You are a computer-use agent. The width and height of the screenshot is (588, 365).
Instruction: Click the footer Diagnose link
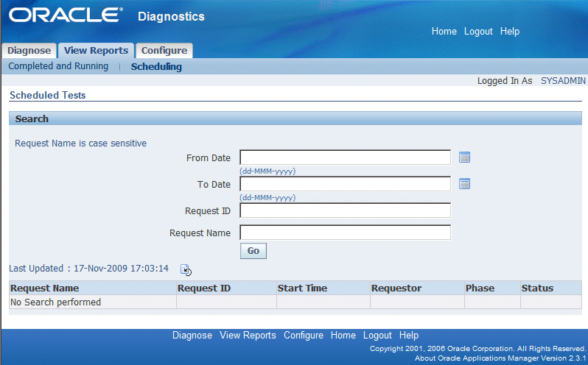(x=192, y=335)
